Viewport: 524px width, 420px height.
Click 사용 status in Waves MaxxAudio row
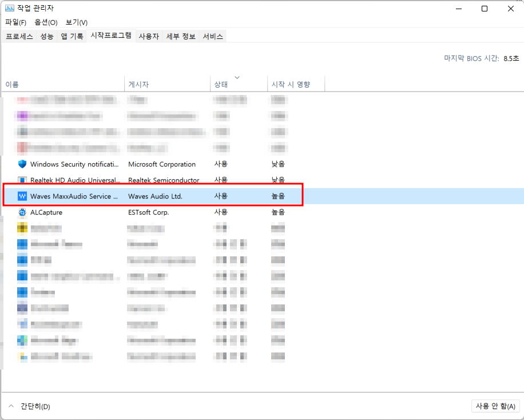(221, 196)
